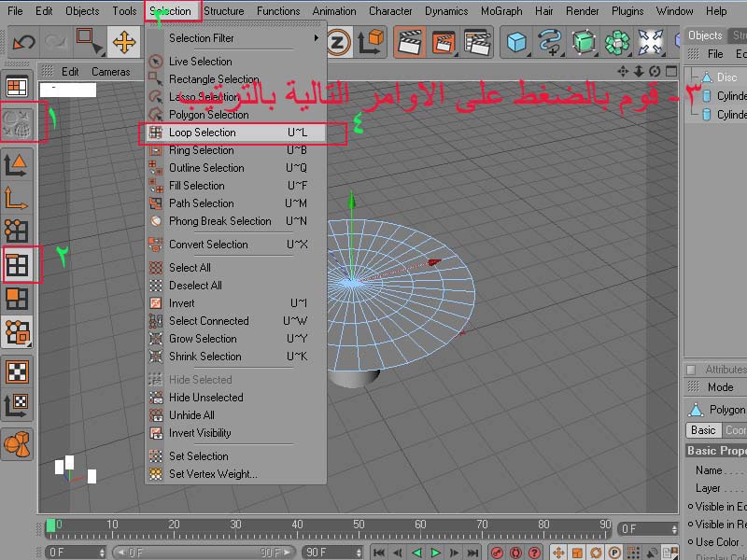Open the Mode menu in Attributes
Viewport: 747px width, 560px height.
720,387
